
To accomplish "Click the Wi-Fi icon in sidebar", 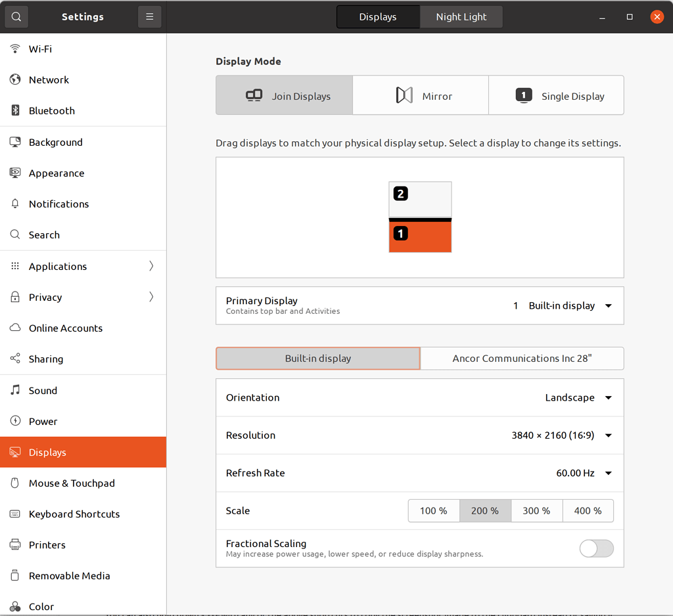I will tap(15, 49).
